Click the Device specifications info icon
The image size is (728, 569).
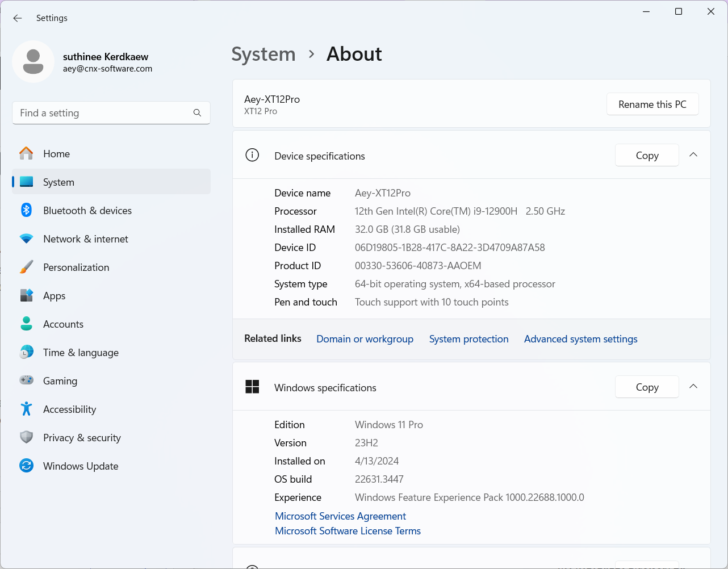[252, 155]
